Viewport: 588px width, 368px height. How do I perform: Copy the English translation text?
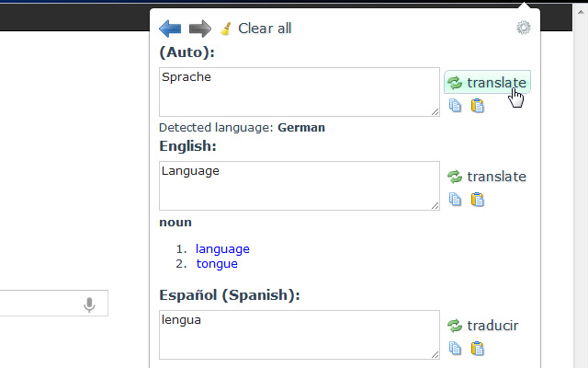(456, 200)
